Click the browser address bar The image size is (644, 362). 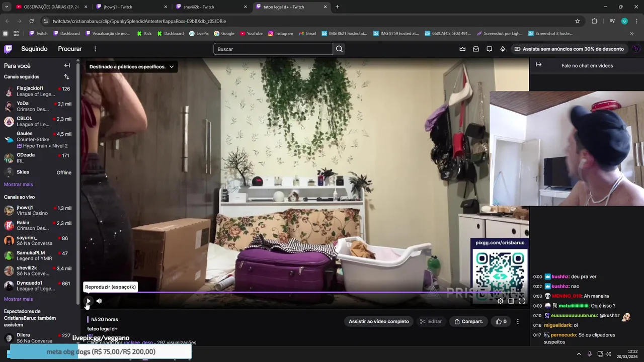pos(307,21)
